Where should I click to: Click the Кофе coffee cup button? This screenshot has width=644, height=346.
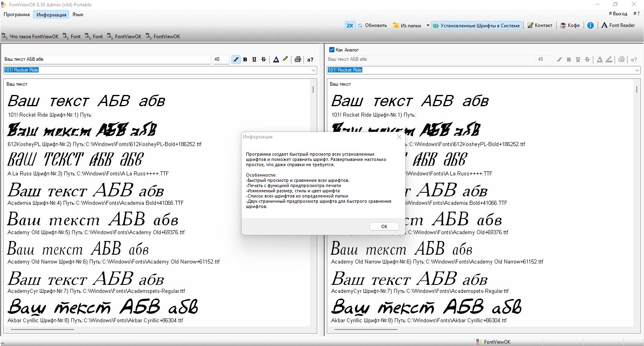pyautogui.click(x=570, y=25)
